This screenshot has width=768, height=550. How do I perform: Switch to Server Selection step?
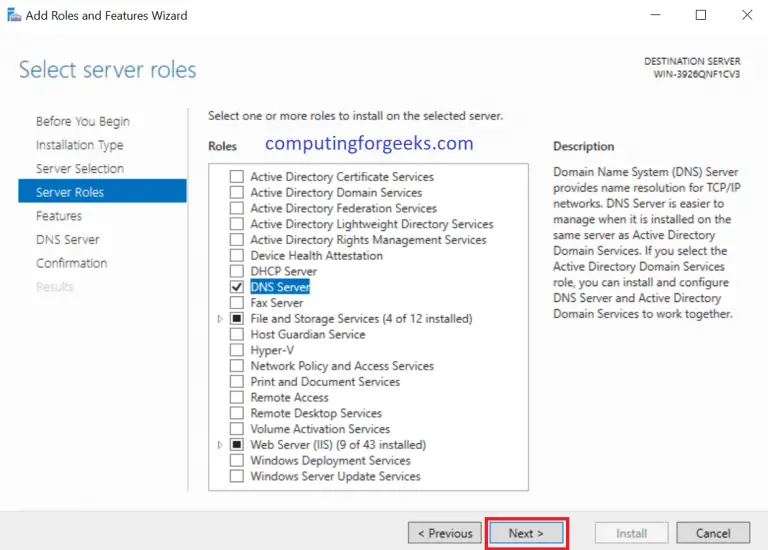coord(80,168)
